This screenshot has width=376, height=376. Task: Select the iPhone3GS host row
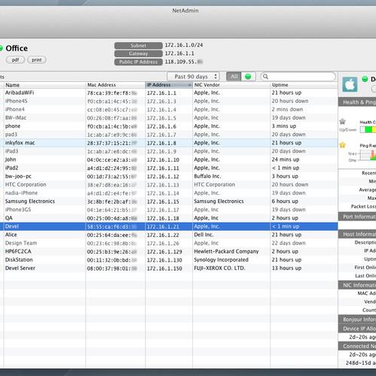pos(169,210)
